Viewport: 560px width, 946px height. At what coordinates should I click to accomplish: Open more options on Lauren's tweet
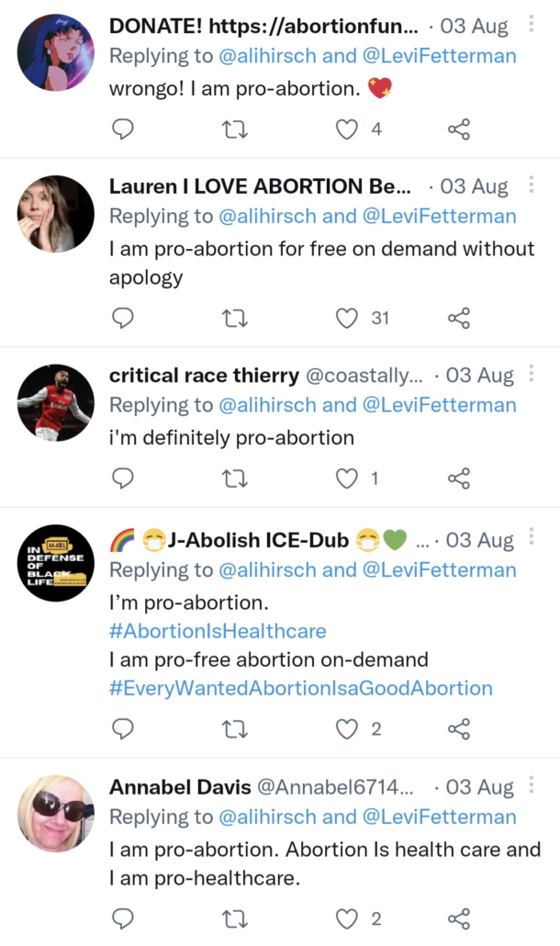(x=532, y=186)
